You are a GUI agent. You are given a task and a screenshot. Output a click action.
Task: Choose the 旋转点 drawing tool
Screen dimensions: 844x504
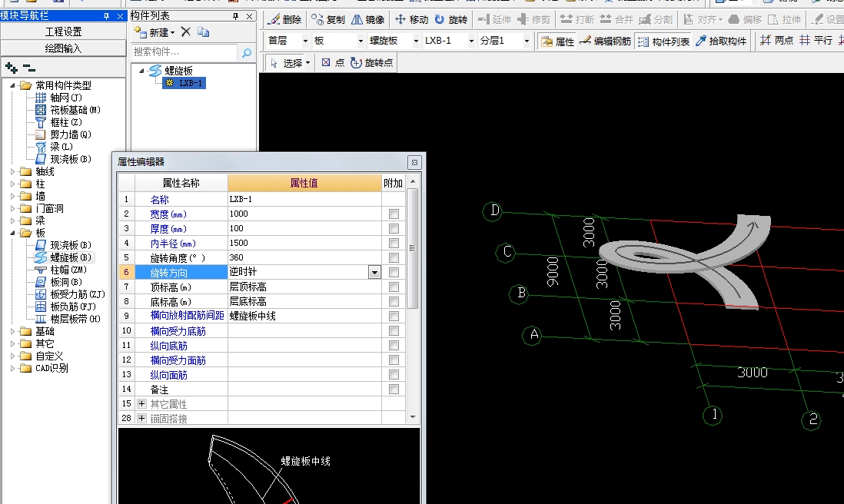[371, 63]
